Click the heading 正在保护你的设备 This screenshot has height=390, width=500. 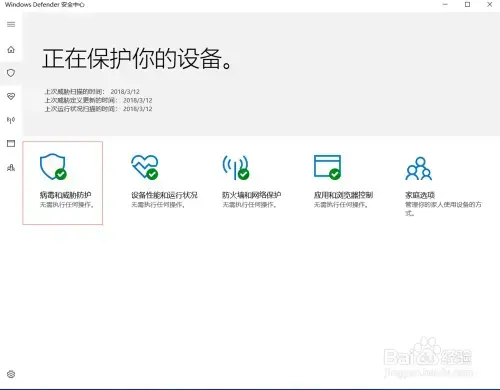tap(137, 59)
